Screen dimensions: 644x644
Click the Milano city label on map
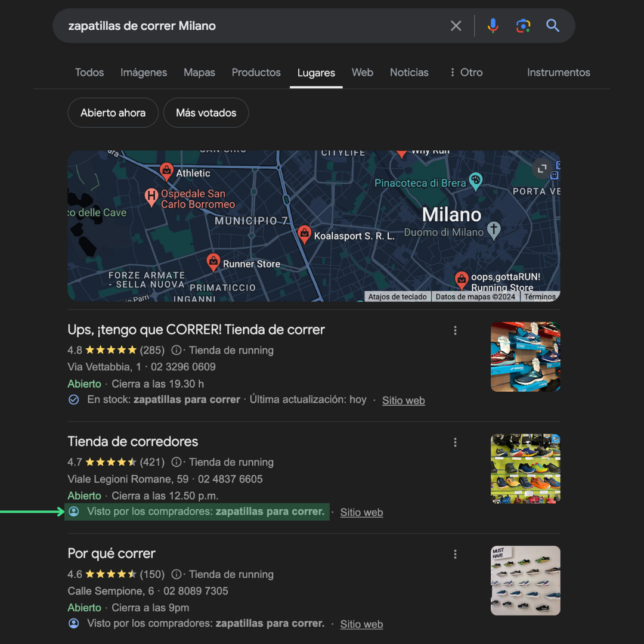tap(451, 215)
